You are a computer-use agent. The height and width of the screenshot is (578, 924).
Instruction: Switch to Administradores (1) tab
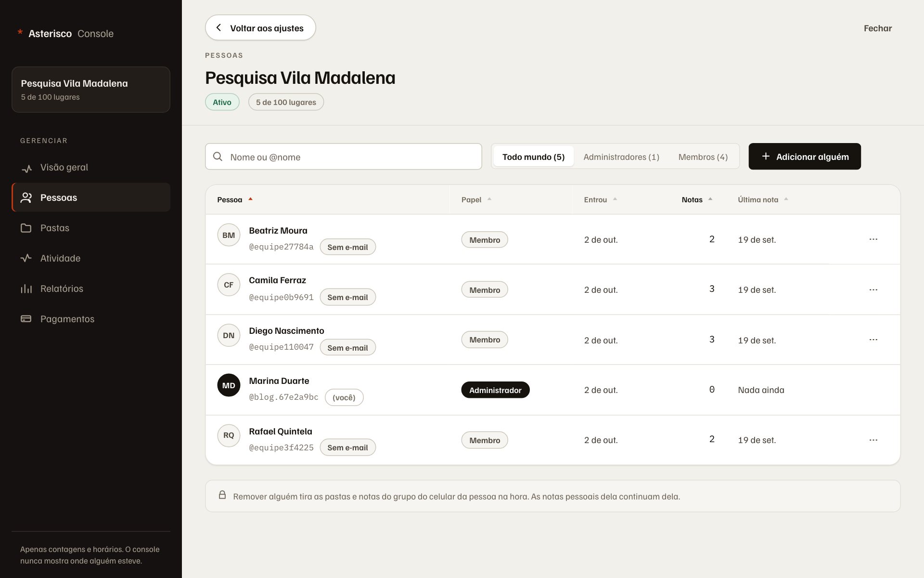tap(621, 157)
